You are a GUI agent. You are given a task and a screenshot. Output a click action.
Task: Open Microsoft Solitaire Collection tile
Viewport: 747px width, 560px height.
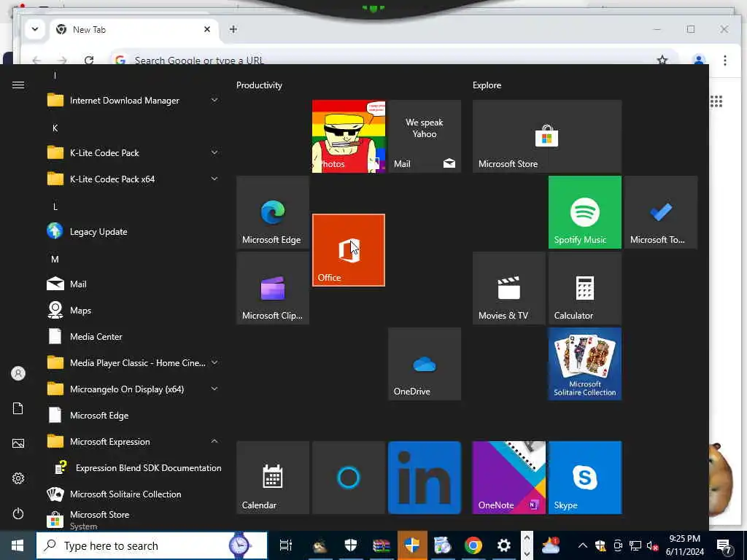584,364
